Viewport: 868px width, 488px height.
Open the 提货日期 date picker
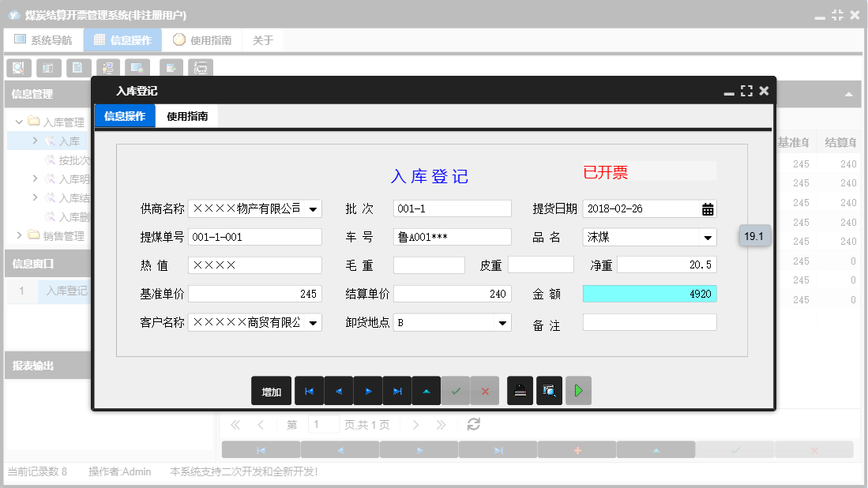(x=708, y=208)
